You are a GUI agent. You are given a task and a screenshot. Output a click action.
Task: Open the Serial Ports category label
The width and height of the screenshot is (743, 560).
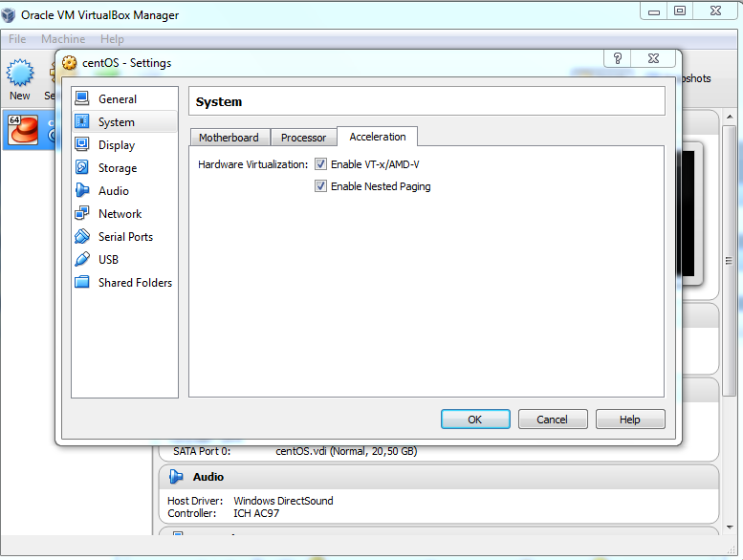click(125, 237)
